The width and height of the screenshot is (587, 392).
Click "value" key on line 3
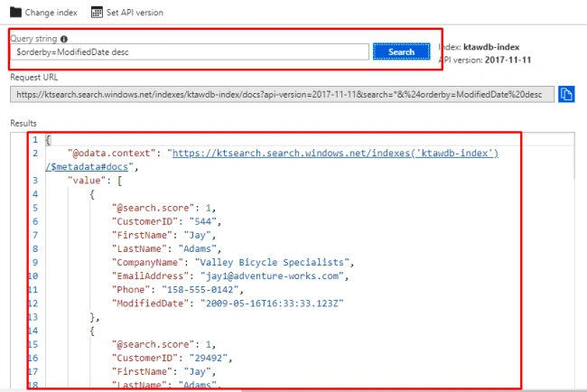pyautogui.click(x=87, y=181)
